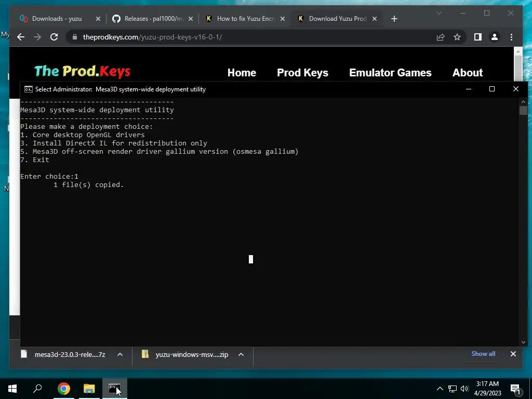Close the Mesa3D deployment utility window
532x399 pixels.
[x=516, y=89]
